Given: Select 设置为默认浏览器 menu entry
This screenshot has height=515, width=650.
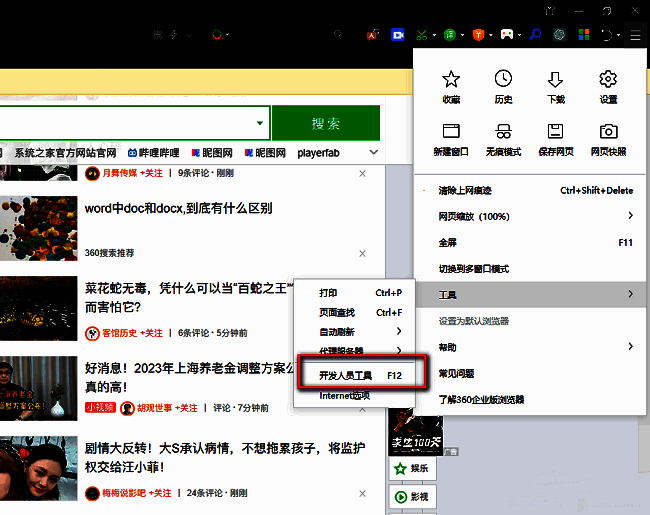Looking at the screenshot, I should click(x=530, y=321).
